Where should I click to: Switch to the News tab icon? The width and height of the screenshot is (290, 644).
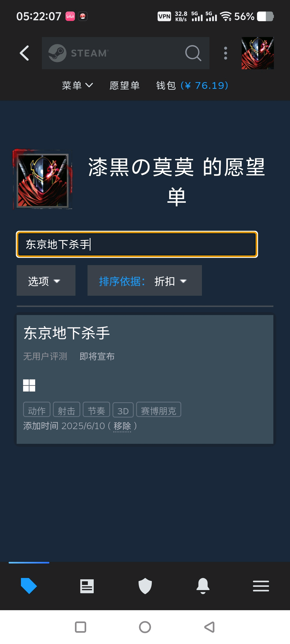click(87, 586)
